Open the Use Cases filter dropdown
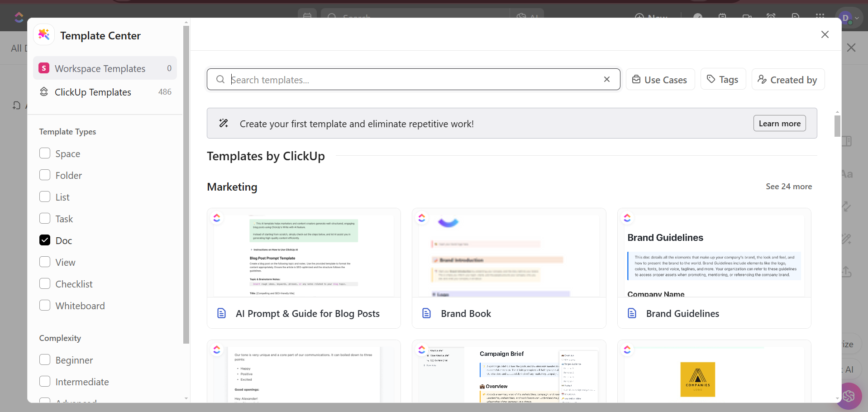 (x=660, y=79)
